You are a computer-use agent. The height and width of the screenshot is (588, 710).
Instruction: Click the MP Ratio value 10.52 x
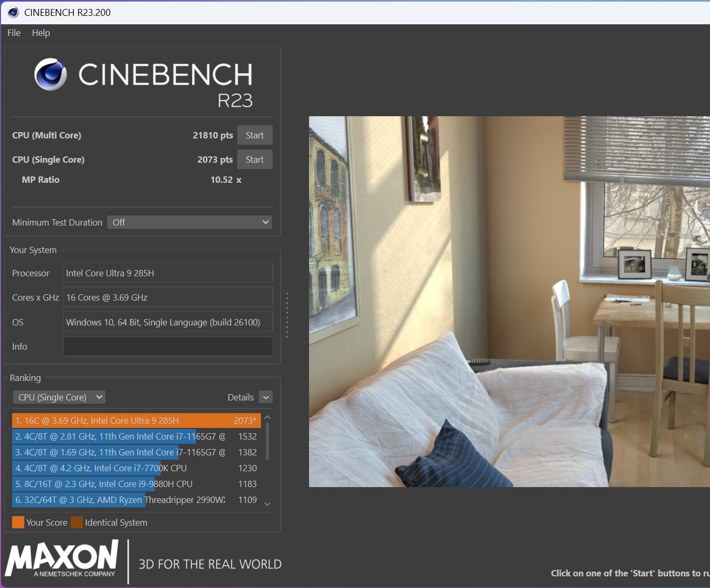(226, 180)
